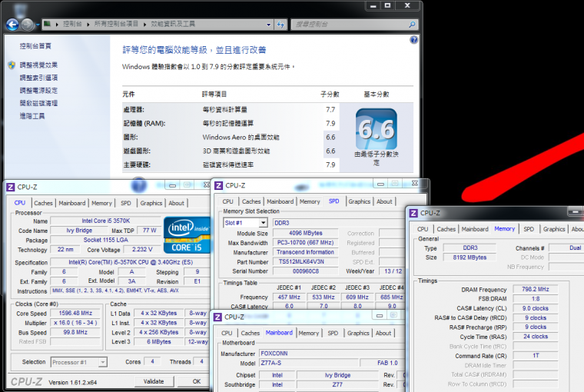Image resolution: width=584 pixels, height=392 pixels.
Task: Click the OK button in CPU-Z
Action: coord(196,381)
